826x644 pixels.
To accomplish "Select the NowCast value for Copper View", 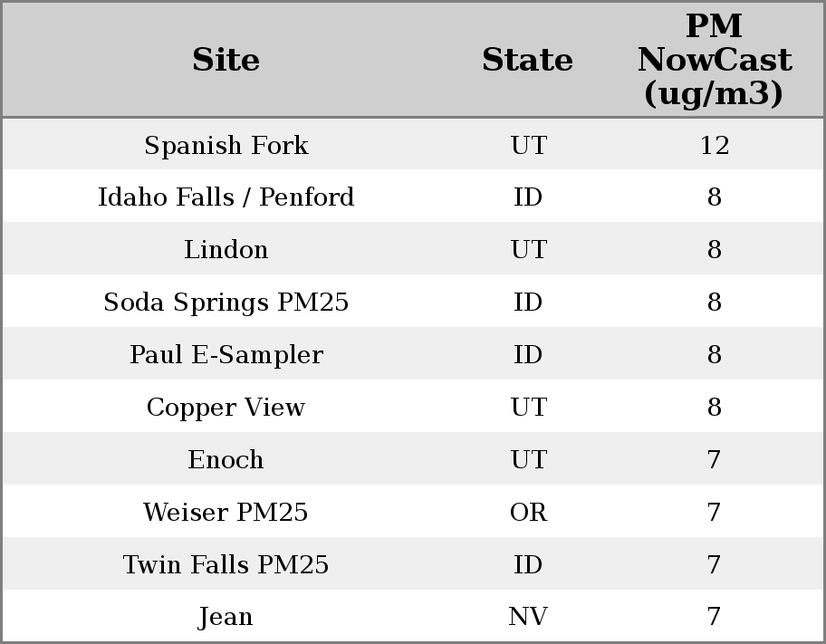I will pos(714,408).
